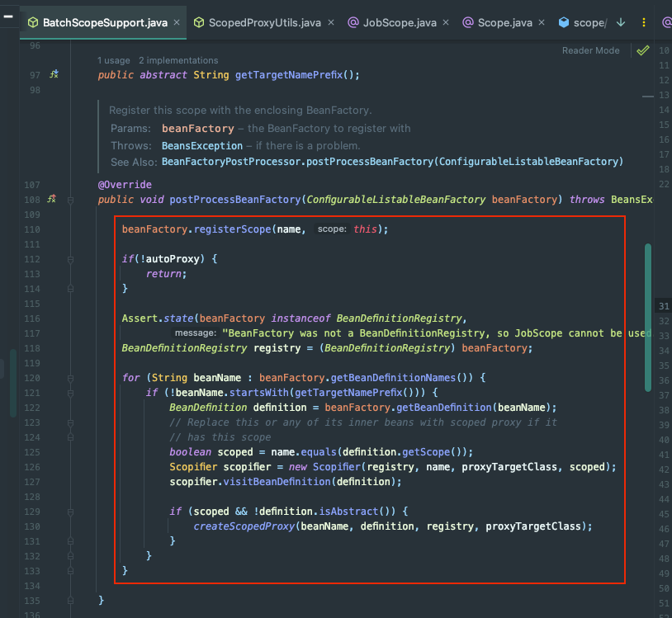
Task: Click line number 120 in the gutter
Action: pyautogui.click(x=32, y=378)
